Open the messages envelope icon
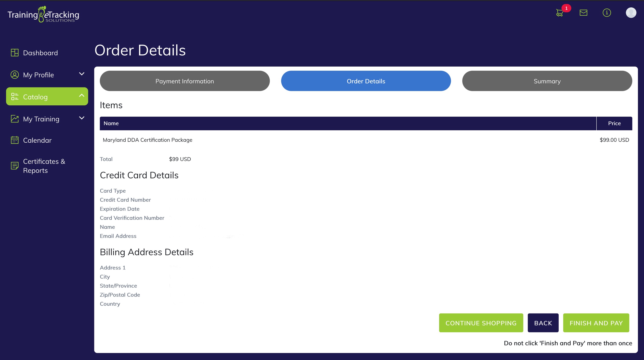Screen dimensions: 644x360 583,13
